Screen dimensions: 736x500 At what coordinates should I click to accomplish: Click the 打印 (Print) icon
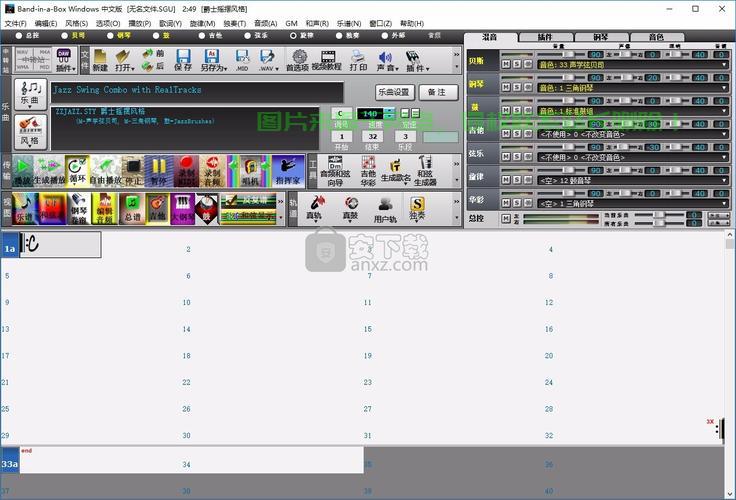click(358, 60)
